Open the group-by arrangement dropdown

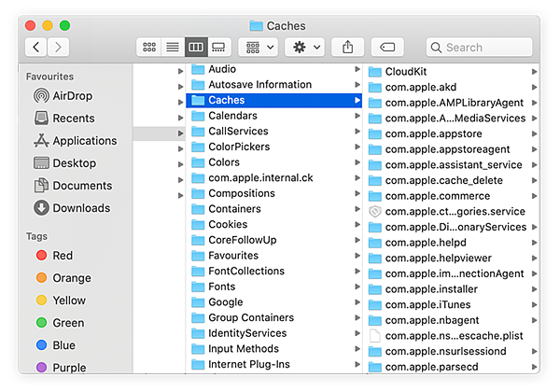click(259, 47)
